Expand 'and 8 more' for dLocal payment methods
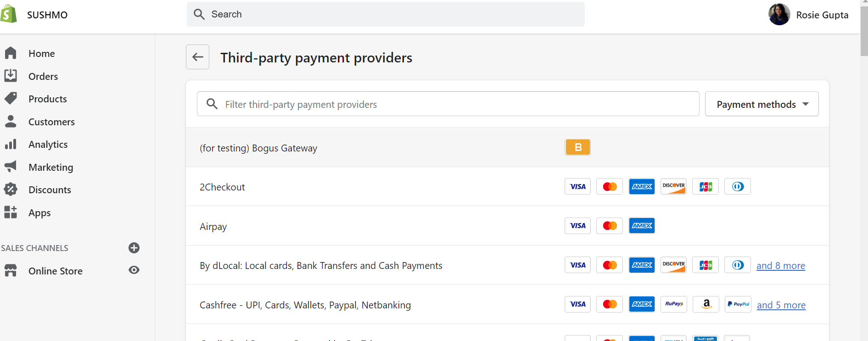Screen dimensions: 868x341 pos(781,265)
